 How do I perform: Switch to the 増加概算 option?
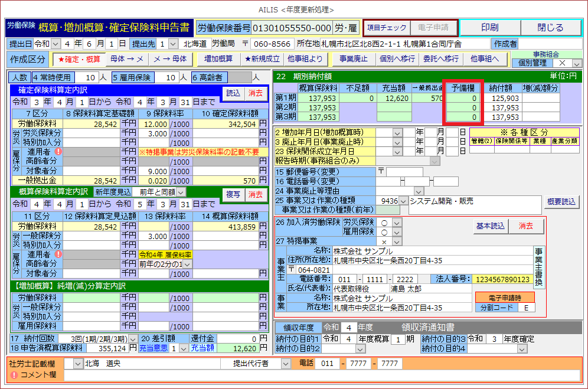point(218,59)
